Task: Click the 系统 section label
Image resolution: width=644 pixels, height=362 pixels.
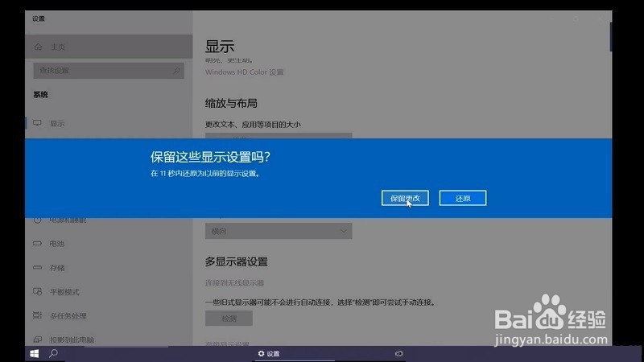Action: (x=41, y=95)
